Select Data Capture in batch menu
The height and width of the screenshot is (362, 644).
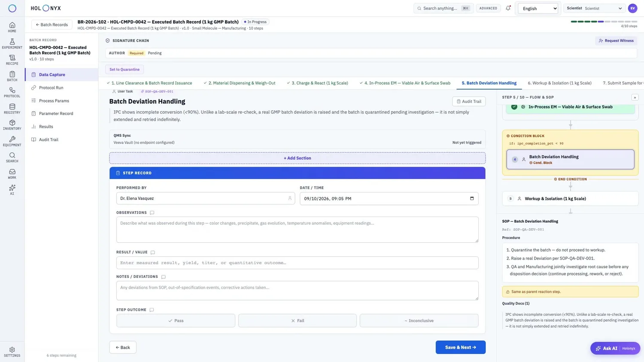[x=61, y=75]
